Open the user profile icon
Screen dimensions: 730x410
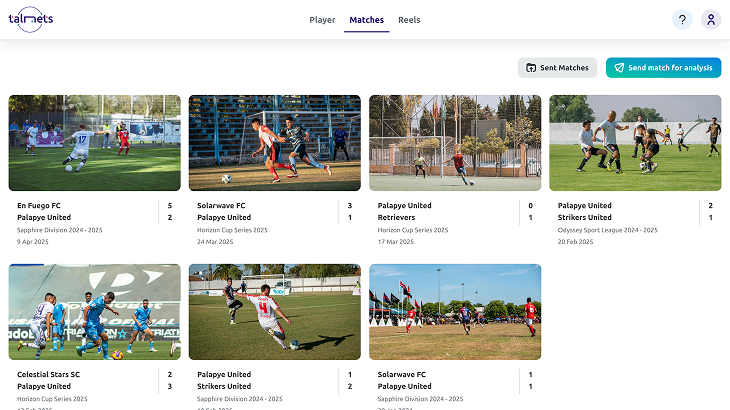pyautogui.click(x=711, y=20)
